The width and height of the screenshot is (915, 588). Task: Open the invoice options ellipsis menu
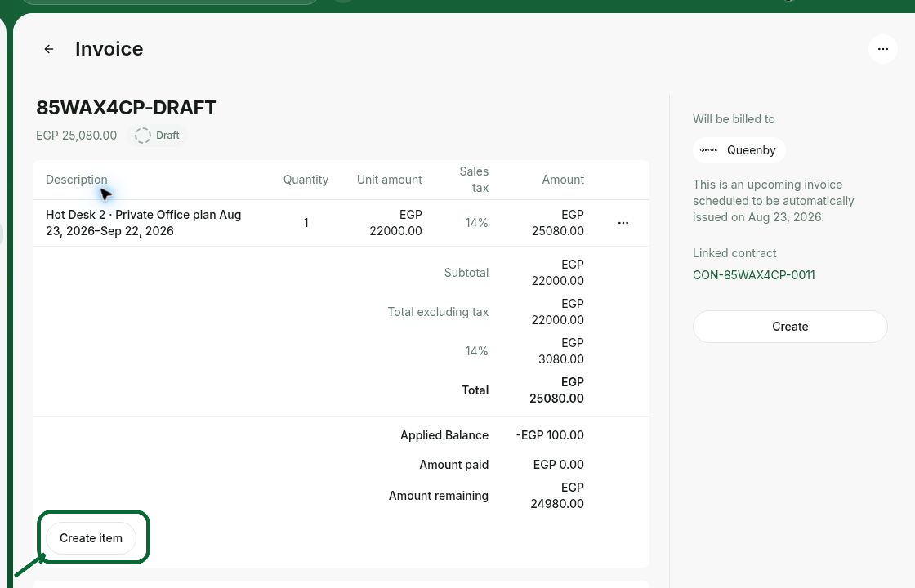coord(882,49)
